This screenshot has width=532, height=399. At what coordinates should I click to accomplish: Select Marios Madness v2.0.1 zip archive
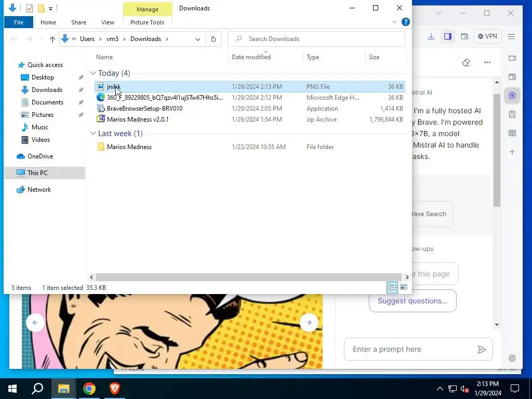click(x=250, y=119)
